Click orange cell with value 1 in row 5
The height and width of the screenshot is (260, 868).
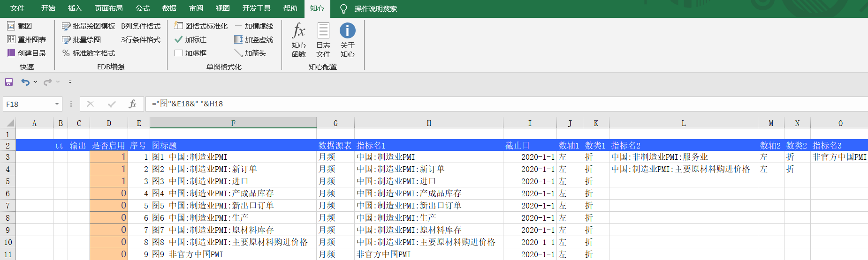click(x=109, y=181)
